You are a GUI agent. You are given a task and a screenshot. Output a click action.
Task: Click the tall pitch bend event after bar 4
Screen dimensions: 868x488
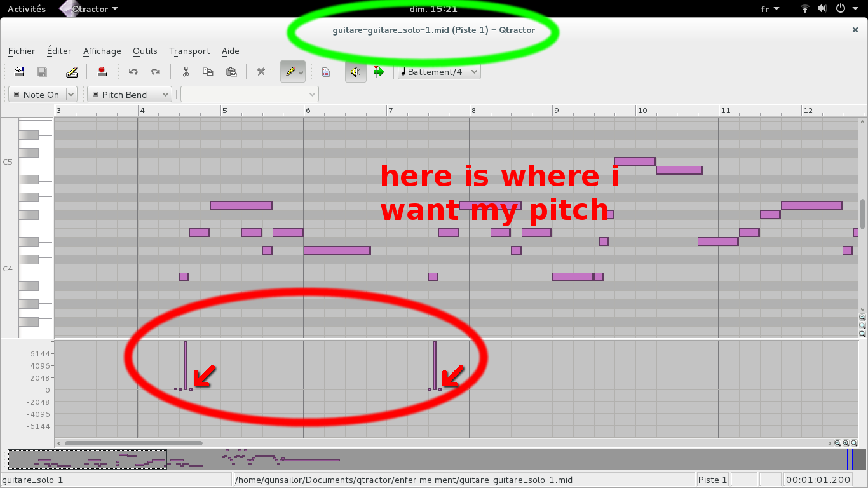pyautogui.click(x=186, y=365)
